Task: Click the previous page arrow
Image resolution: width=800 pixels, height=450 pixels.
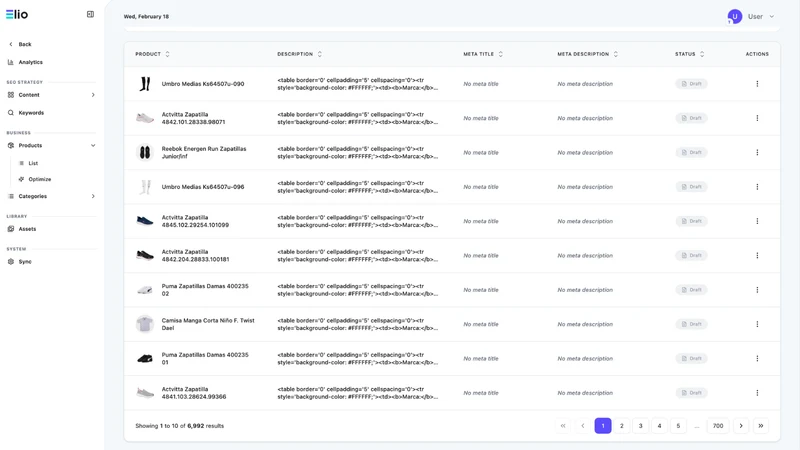Action: [583, 426]
